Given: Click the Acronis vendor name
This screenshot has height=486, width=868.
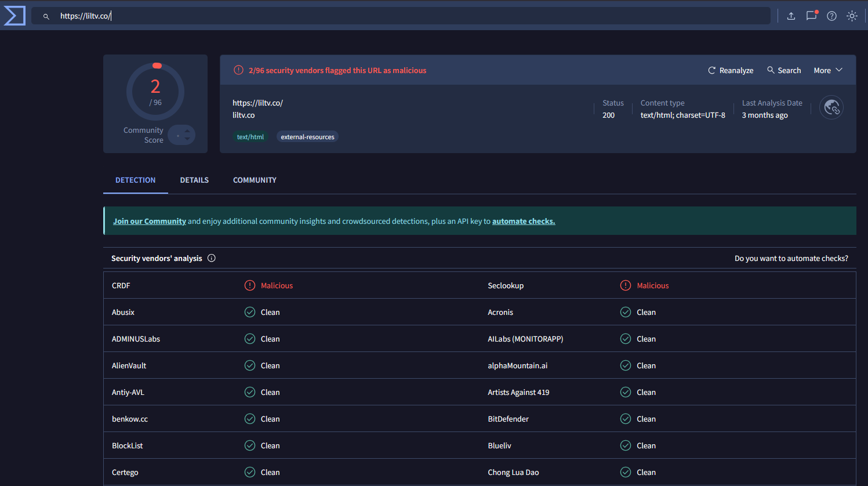Looking at the screenshot, I should 500,312.
